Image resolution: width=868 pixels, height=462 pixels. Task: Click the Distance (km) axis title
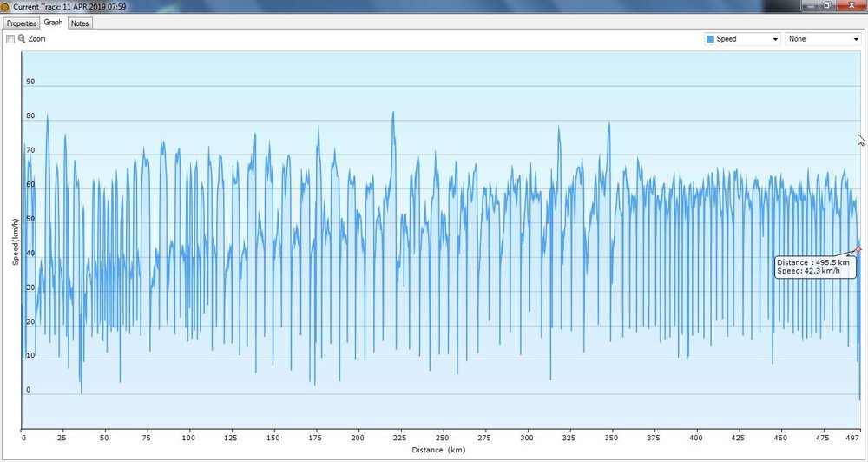(x=439, y=450)
